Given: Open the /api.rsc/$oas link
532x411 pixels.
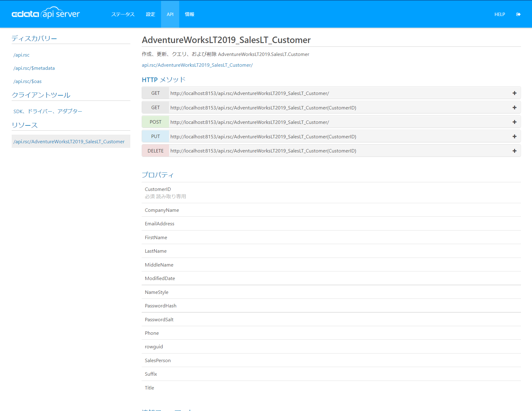Looking at the screenshot, I should click(27, 81).
